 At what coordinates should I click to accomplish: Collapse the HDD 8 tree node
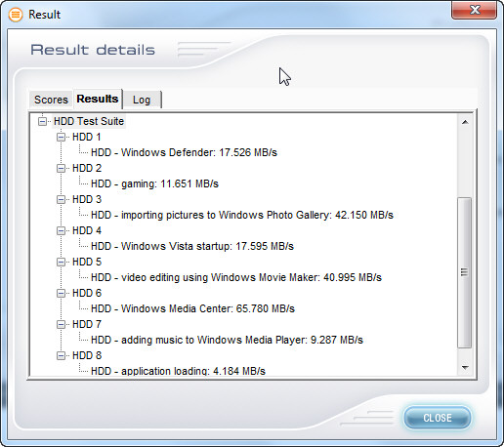pyautogui.click(x=61, y=355)
